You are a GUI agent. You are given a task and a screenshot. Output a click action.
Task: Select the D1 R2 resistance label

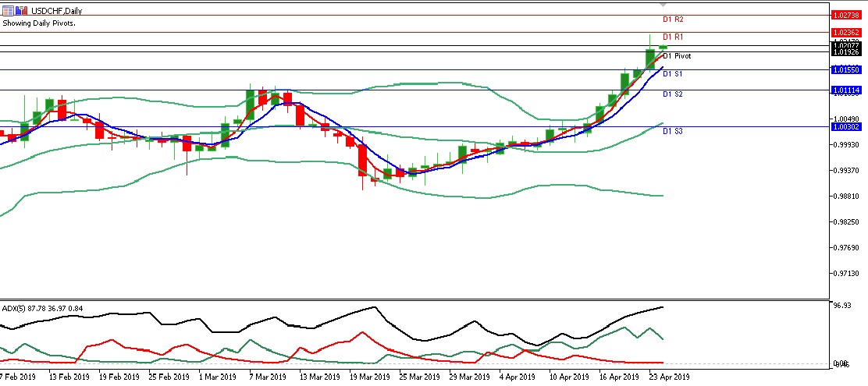pyautogui.click(x=673, y=19)
